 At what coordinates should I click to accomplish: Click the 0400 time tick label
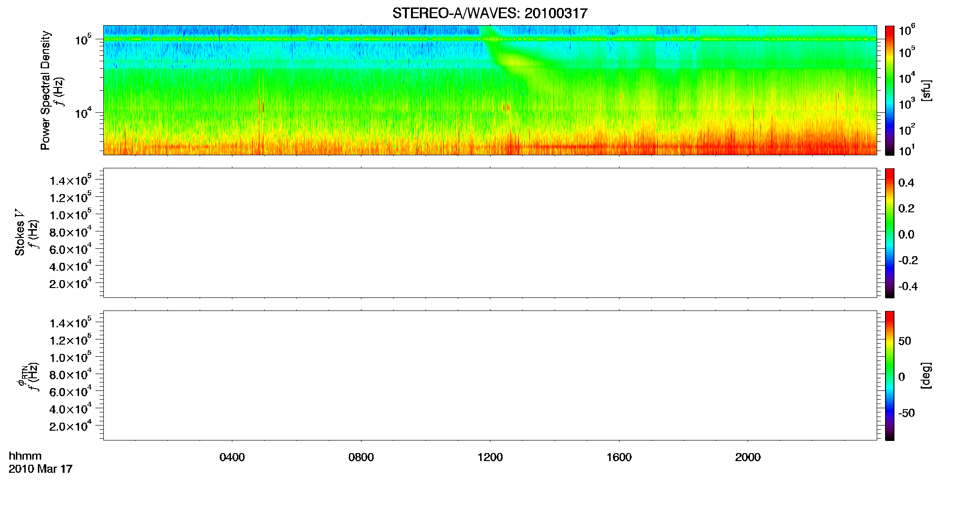(x=232, y=457)
